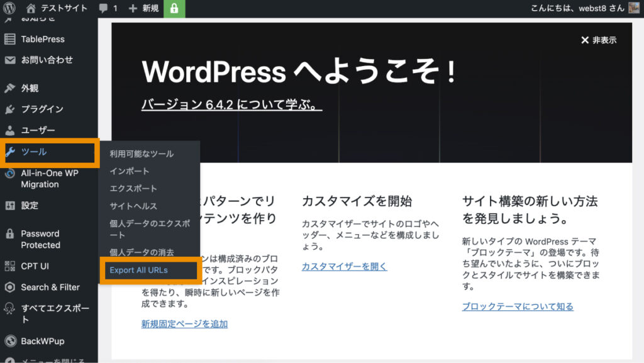The image size is (644, 363).
Task: Open the カスタマイザーを開く link
Action: pyautogui.click(x=345, y=265)
